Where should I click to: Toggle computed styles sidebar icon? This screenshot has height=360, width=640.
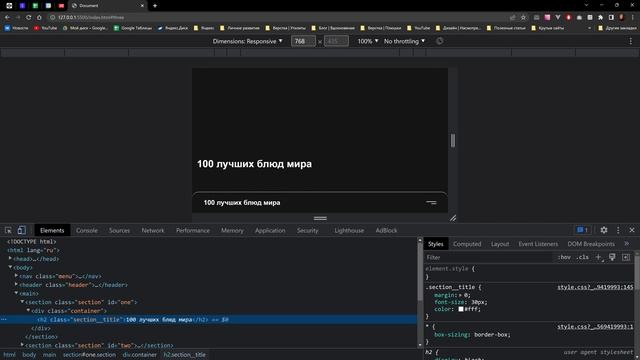tap(626, 257)
